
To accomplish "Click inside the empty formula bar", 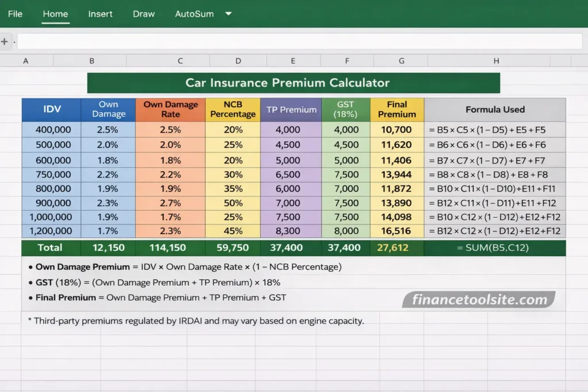I will click(x=299, y=41).
